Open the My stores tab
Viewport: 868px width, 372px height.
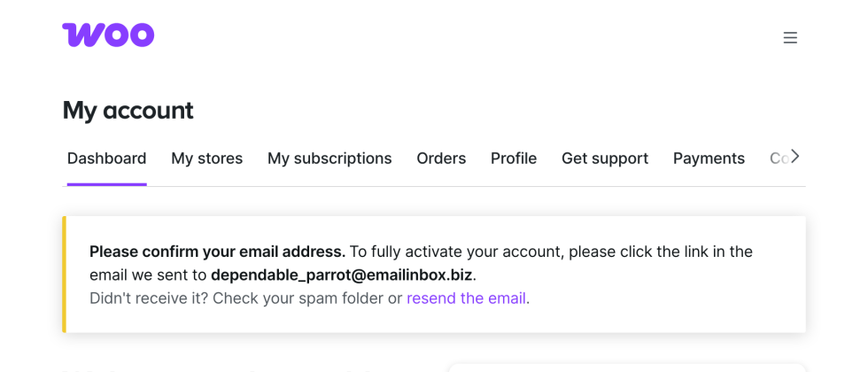(206, 159)
